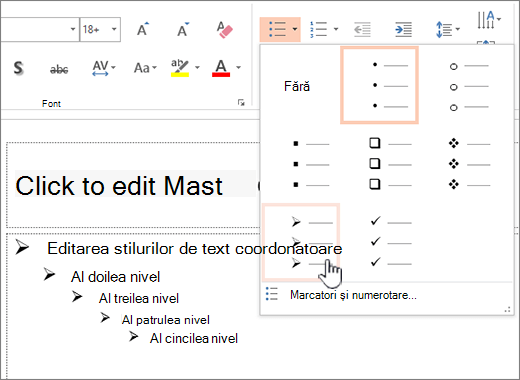Screen dimensions: 520x380
Task: Open font color dropdown arrow
Action: (x=238, y=68)
